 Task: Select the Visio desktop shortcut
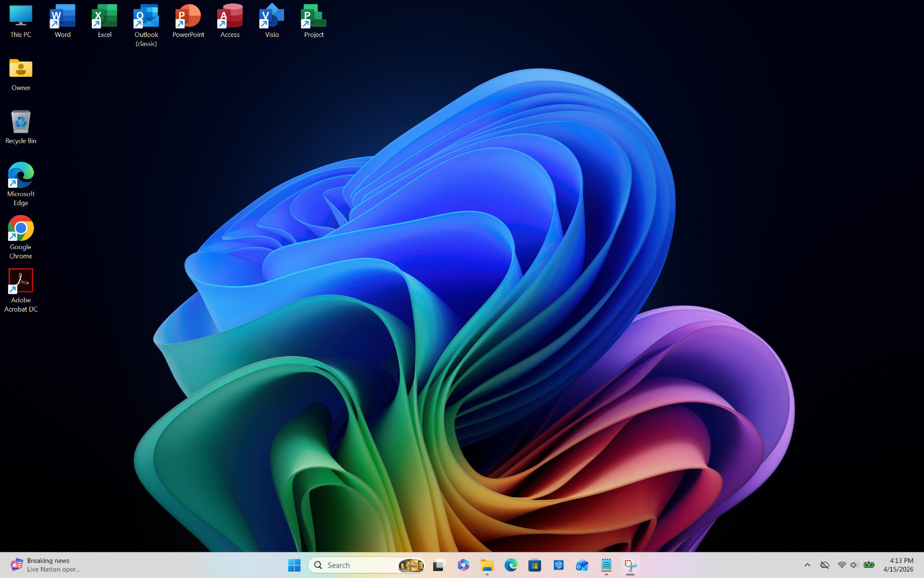pyautogui.click(x=272, y=21)
